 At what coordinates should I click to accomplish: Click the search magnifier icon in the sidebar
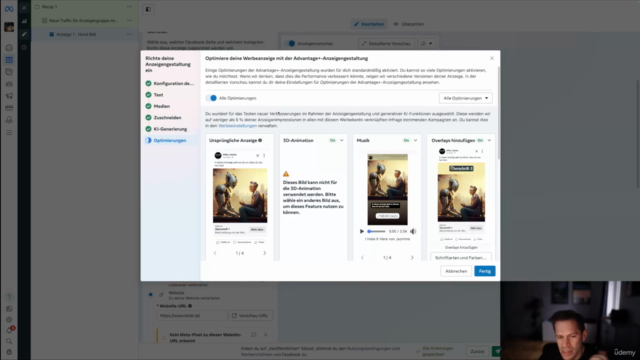pyautogui.click(x=9, y=341)
